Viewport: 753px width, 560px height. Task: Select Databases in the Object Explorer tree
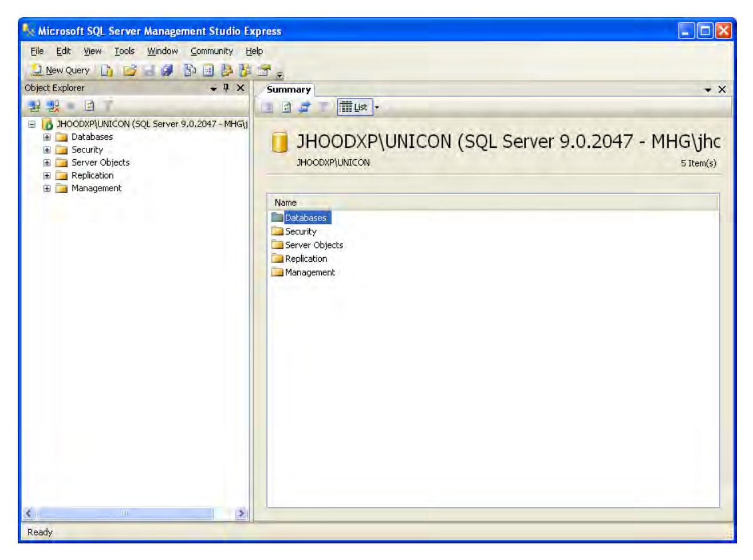pos(92,137)
